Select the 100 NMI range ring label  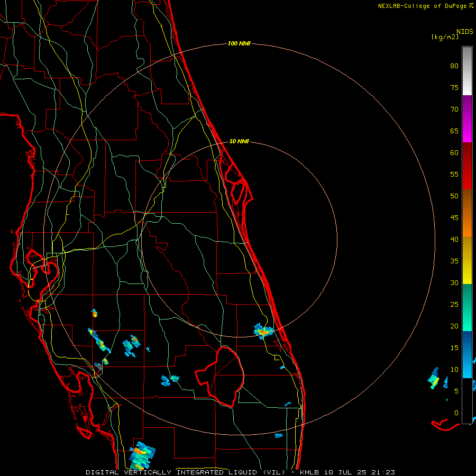pos(239,44)
